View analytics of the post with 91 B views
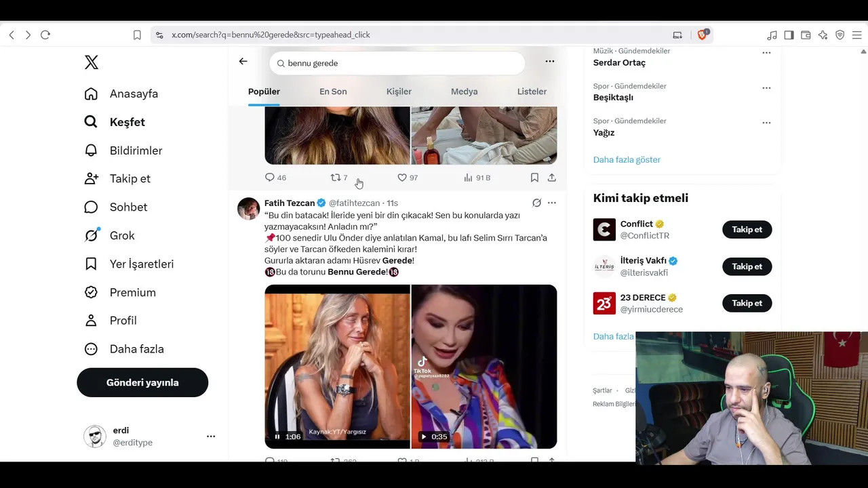The width and height of the screenshot is (868, 488). click(x=477, y=178)
